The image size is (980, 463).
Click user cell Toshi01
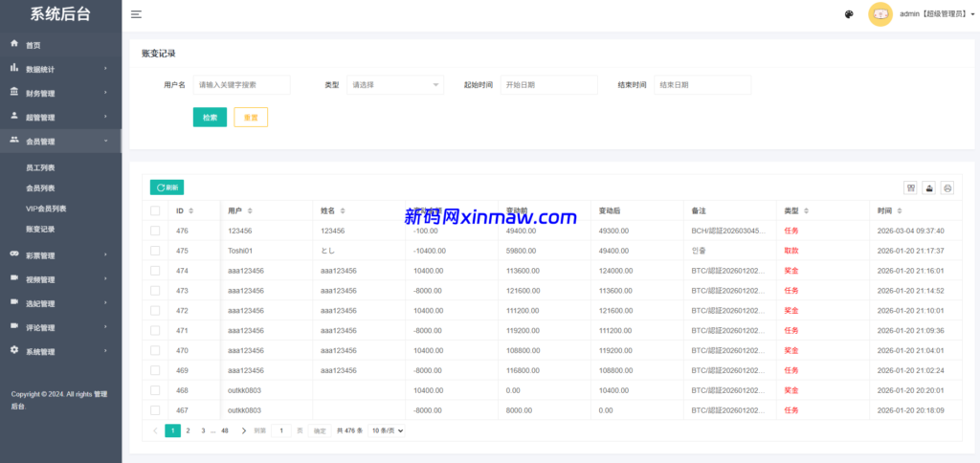click(x=240, y=251)
